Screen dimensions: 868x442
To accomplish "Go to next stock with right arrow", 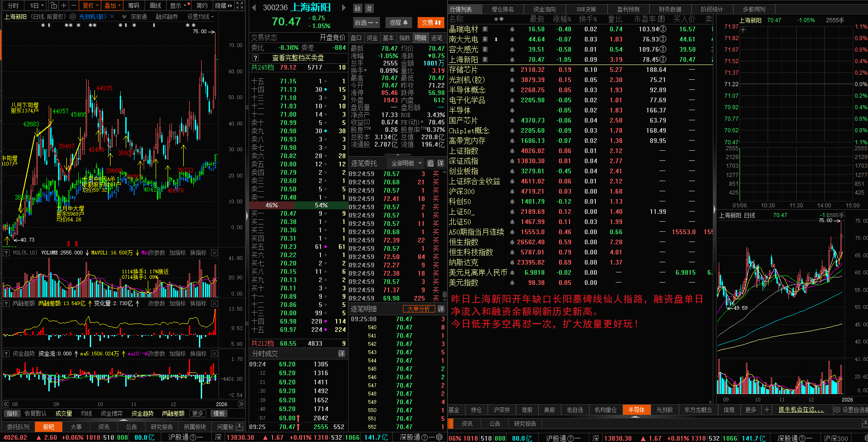I will [x=344, y=8].
